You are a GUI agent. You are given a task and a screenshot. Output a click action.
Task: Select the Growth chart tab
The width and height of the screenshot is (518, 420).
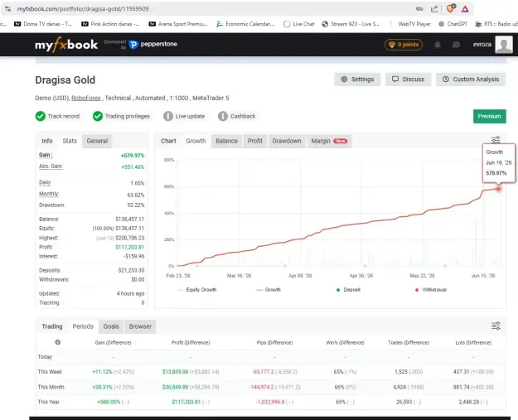coord(196,141)
